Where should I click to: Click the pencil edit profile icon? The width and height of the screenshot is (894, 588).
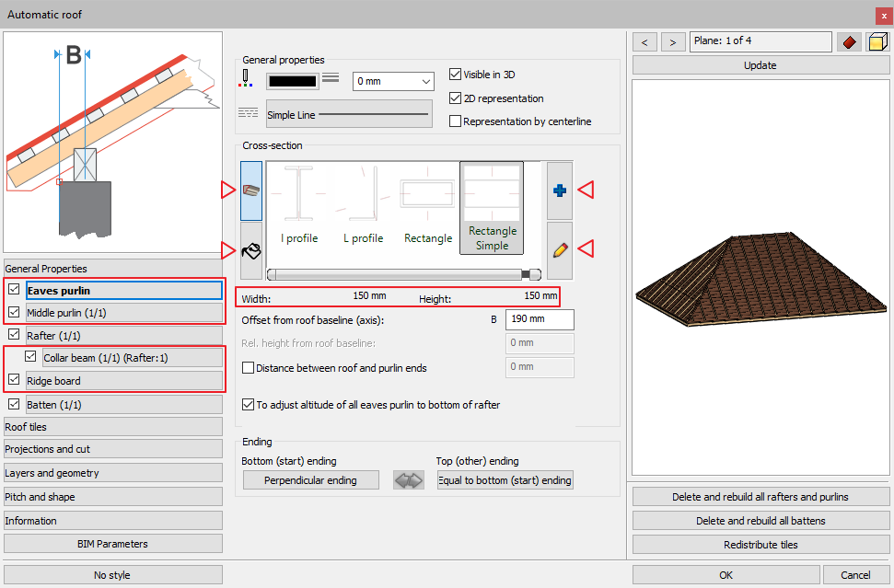[x=559, y=249]
